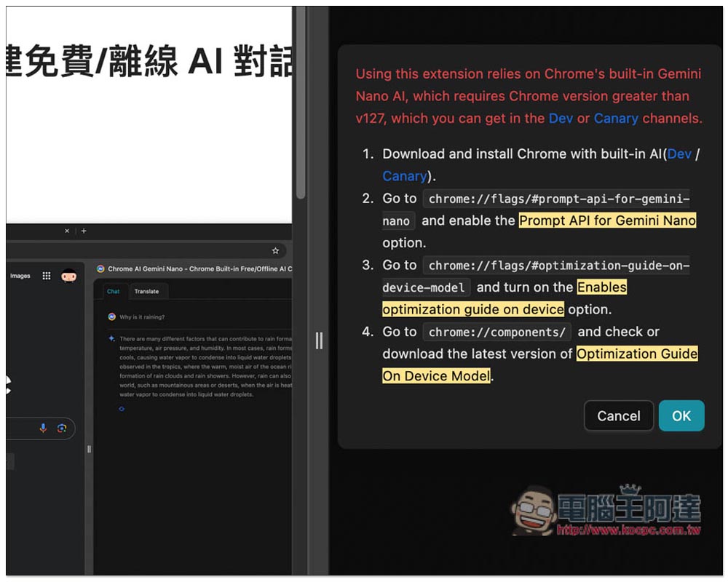Open a new tab with the plus icon
The image size is (728, 582).
[x=84, y=231]
